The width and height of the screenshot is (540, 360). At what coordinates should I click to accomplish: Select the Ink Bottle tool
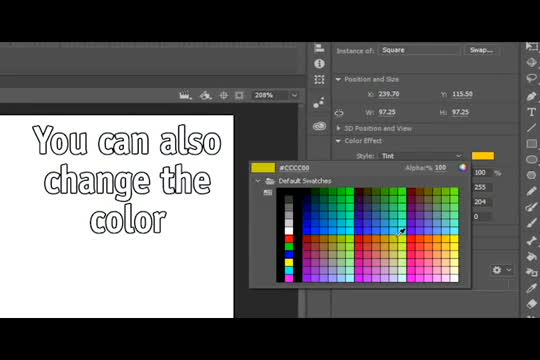click(531, 272)
